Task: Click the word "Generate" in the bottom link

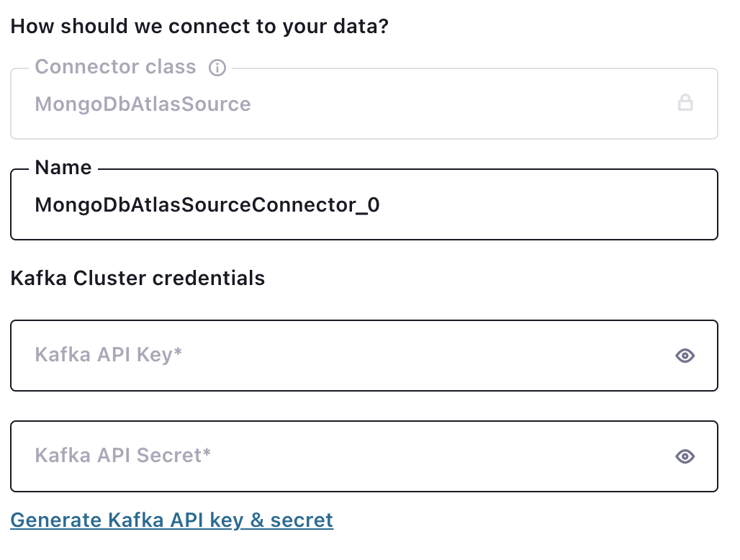Action: (56, 520)
